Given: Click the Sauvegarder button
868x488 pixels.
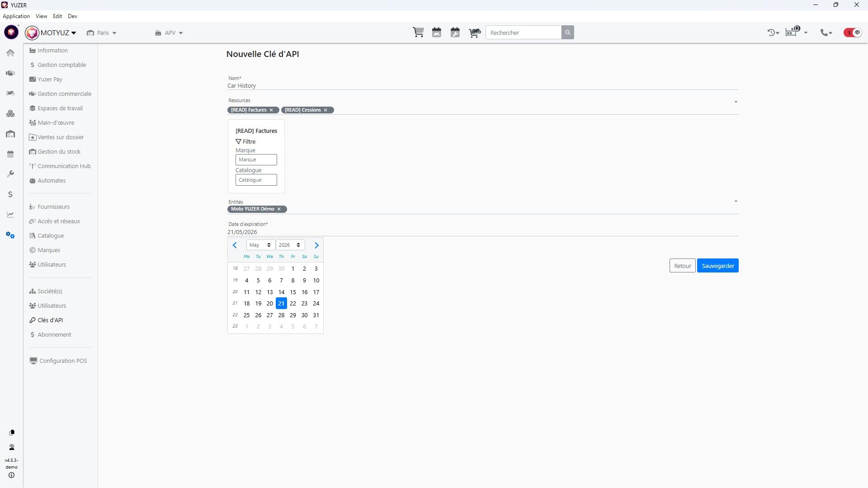Looking at the screenshot, I should pos(717,266).
